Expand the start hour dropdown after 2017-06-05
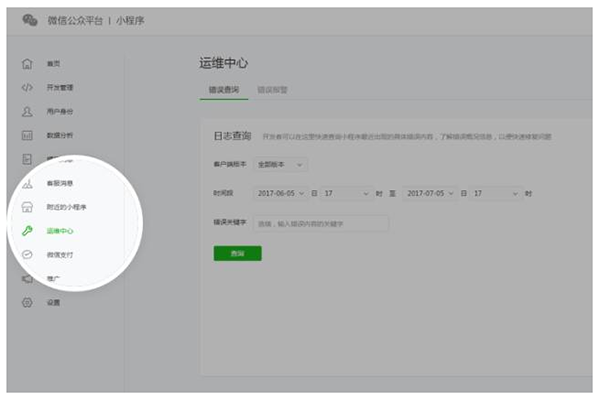This screenshot has width=600, height=400. pos(347,193)
